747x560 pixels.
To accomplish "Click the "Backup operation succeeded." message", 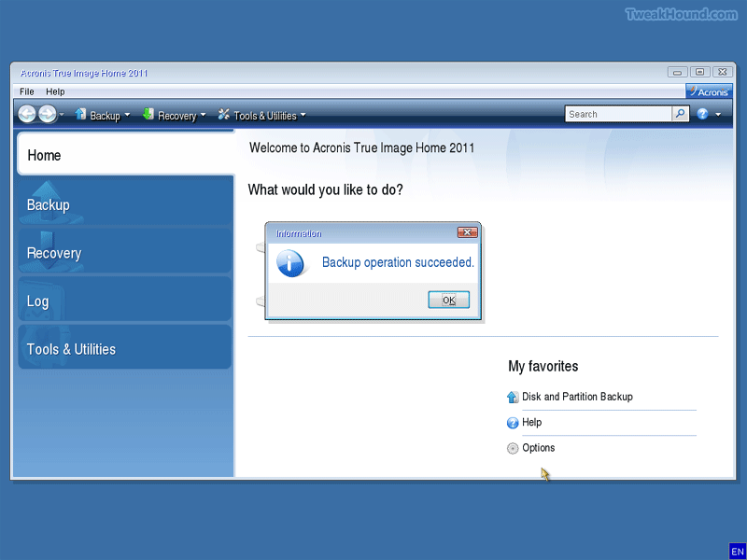I will [399, 262].
